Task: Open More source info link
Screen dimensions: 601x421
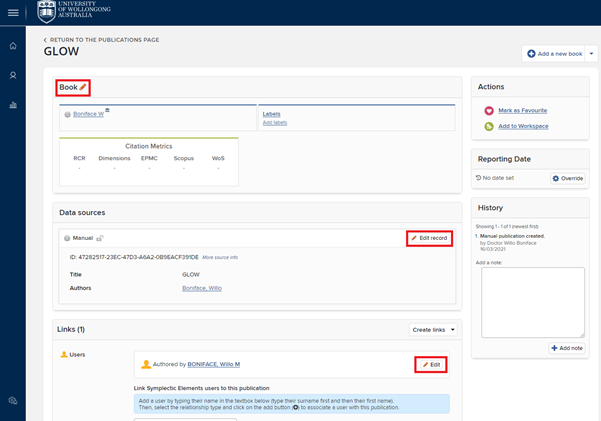Action: (220, 257)
